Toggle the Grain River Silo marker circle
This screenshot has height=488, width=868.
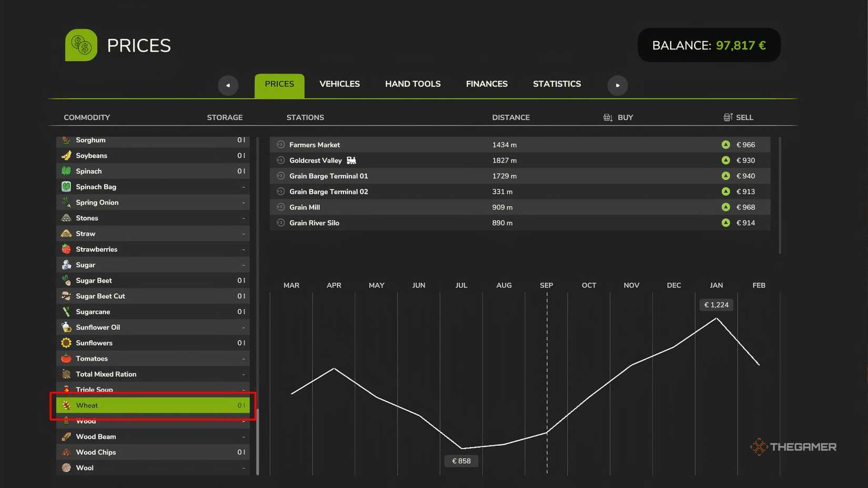pyautogui.click(x=281, y=223)
